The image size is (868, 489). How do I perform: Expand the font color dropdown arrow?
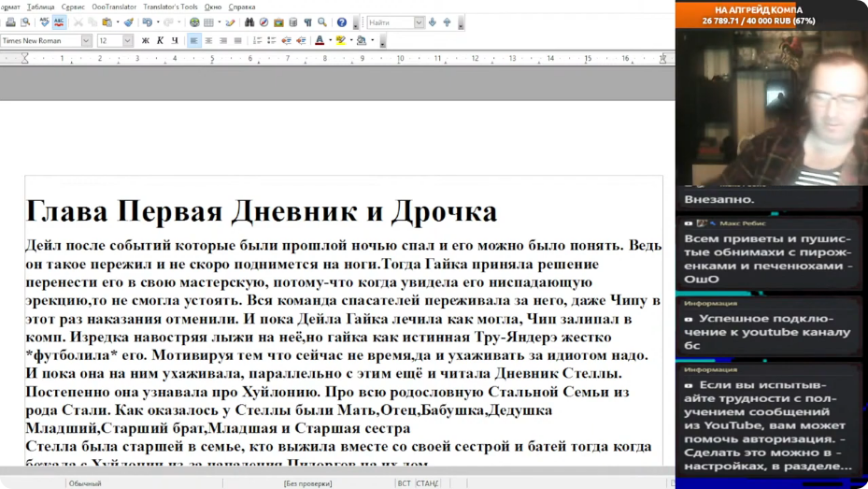point(330,41)
